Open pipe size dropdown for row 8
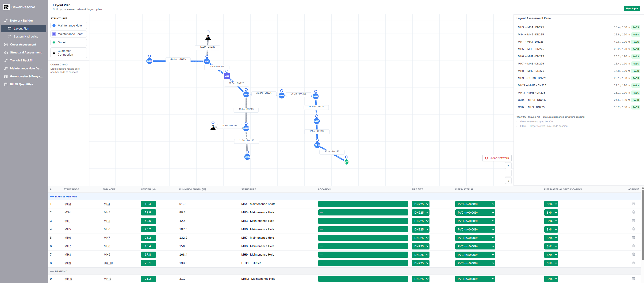This screenshot has width=644, height=283. [421, 263]
